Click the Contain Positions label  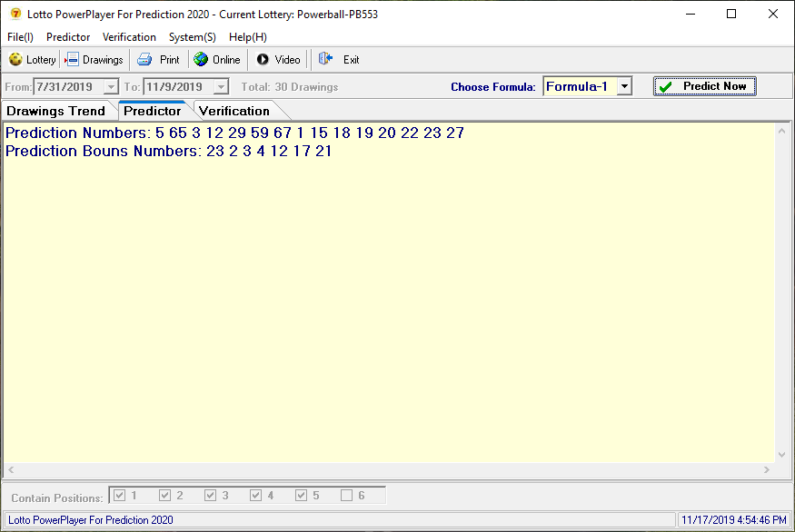coord(56,498)
